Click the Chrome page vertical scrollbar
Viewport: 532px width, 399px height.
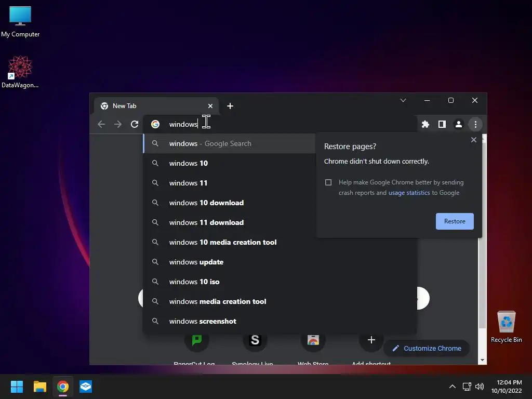tap(482, 234)
